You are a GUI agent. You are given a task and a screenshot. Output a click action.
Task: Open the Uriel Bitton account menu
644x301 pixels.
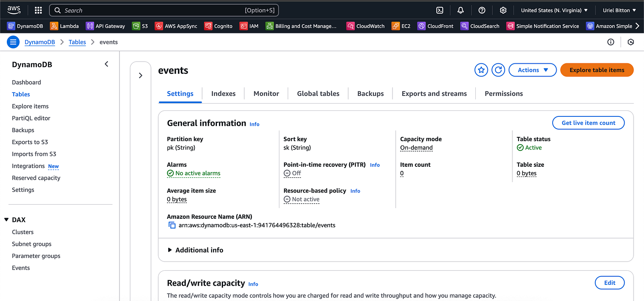[x=619, y=10]
